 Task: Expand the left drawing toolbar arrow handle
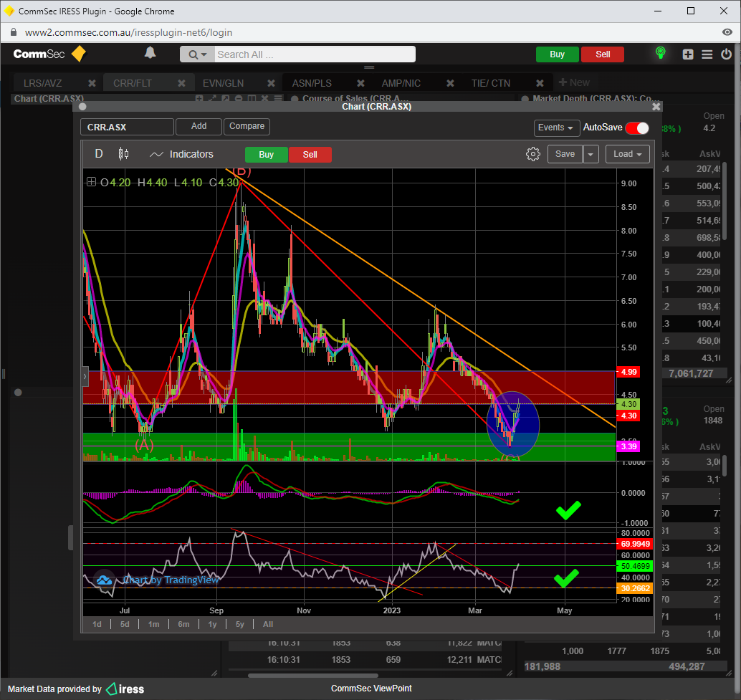tap(85, 376)
